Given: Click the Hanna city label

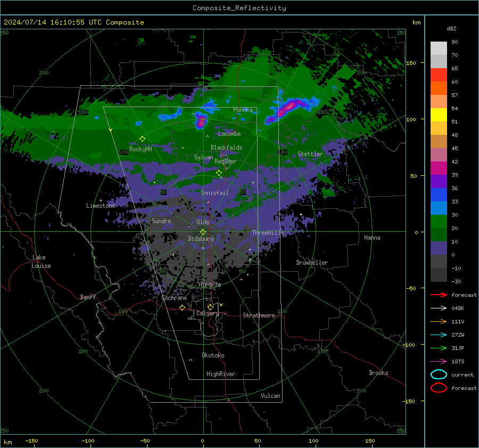Looking at the screenshot, I should coord(372,238).
